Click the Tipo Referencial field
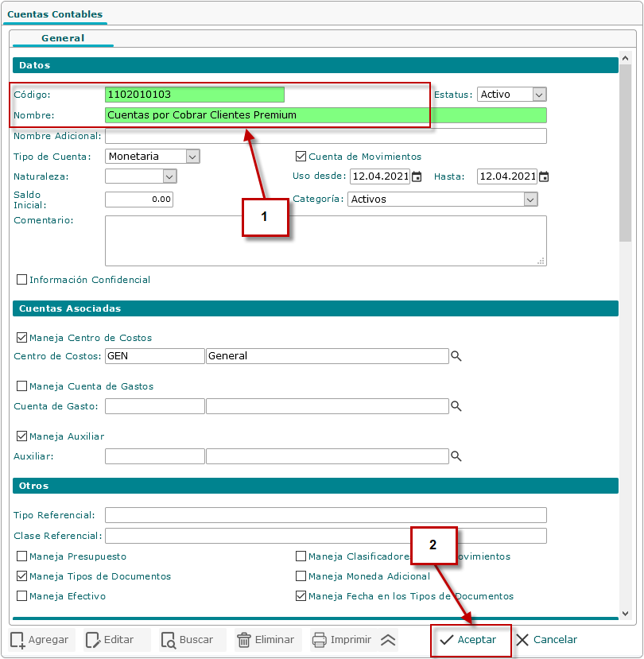Viewport: 644px width, 659px height. 326,515
